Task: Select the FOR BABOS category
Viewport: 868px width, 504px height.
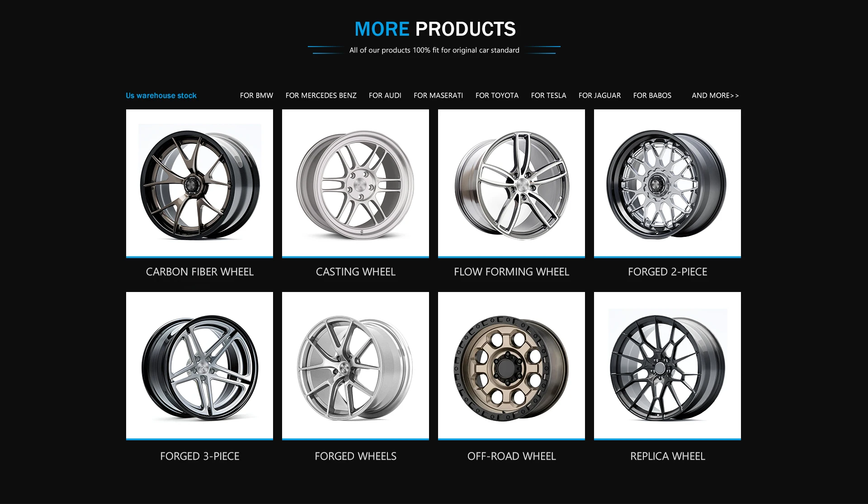Action: tap(652, 95)
